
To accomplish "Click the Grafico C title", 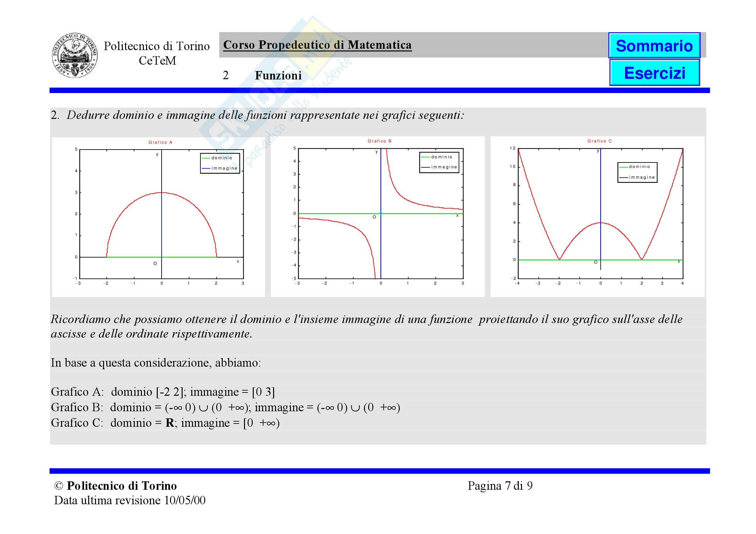I will 599,141.
